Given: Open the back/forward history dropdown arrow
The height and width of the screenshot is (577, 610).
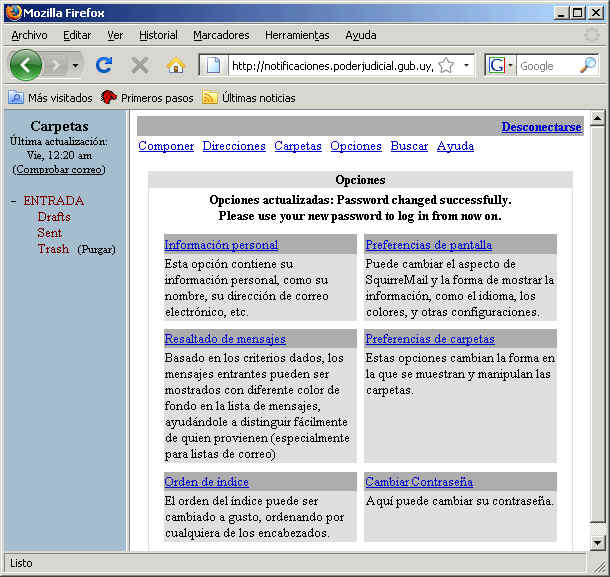Looking at the screenshot, I should tap(75, 65).
